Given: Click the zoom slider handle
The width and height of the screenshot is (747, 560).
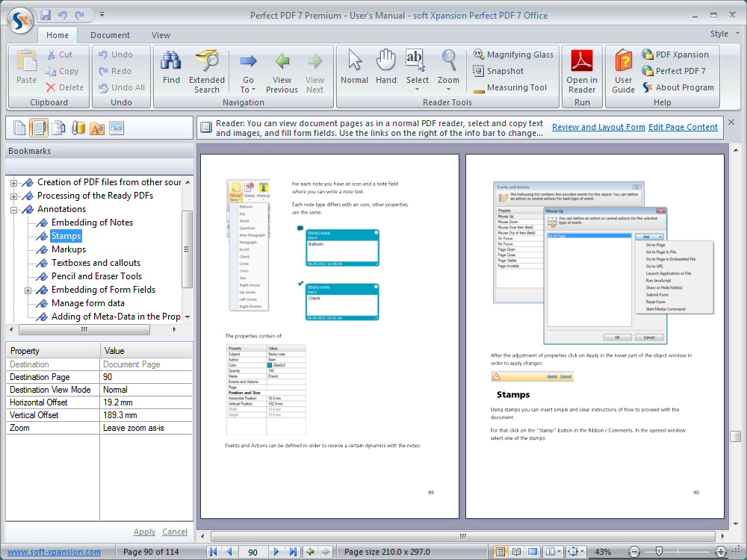Looking at the screenshot, I should click(x=659, y=552).
